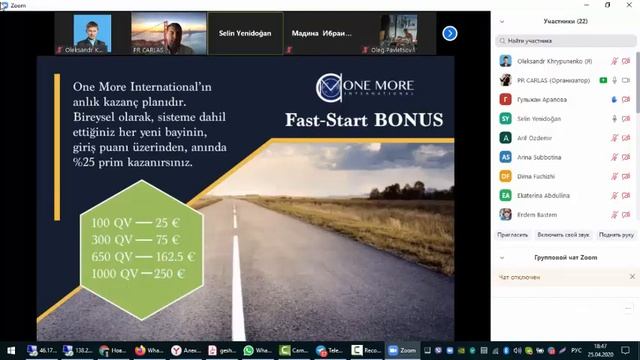Click Ekaterina Abdulina's muted microphone icon
Image resolution: width=640 pixels, height=360 pixels.
(614, 196)
